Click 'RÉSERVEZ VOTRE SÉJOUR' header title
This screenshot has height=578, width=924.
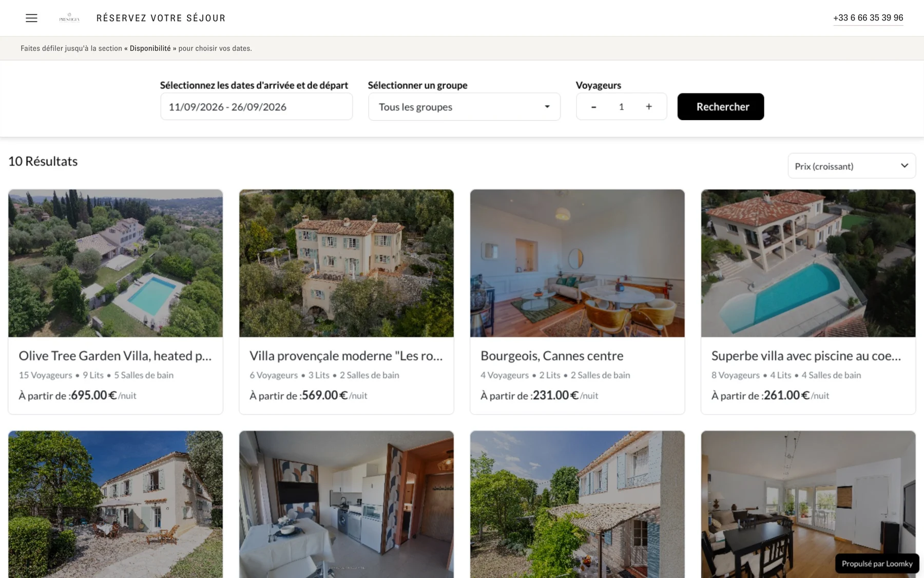tap(161, 18)
